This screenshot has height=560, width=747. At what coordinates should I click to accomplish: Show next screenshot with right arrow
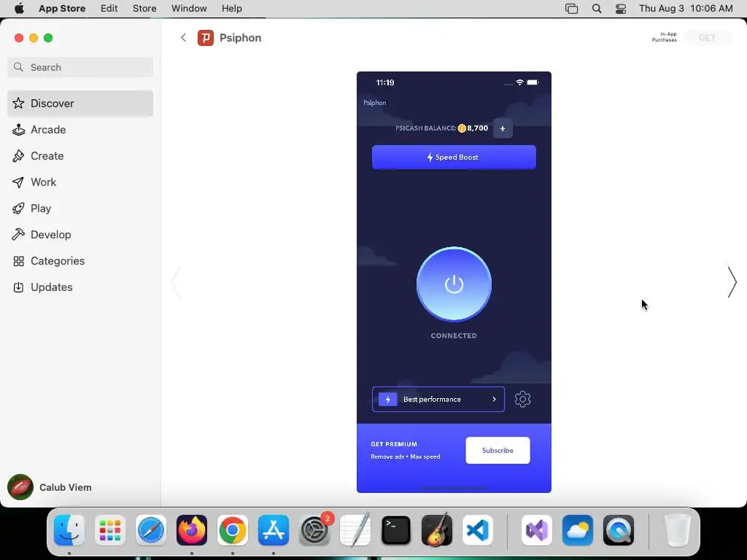732,282
